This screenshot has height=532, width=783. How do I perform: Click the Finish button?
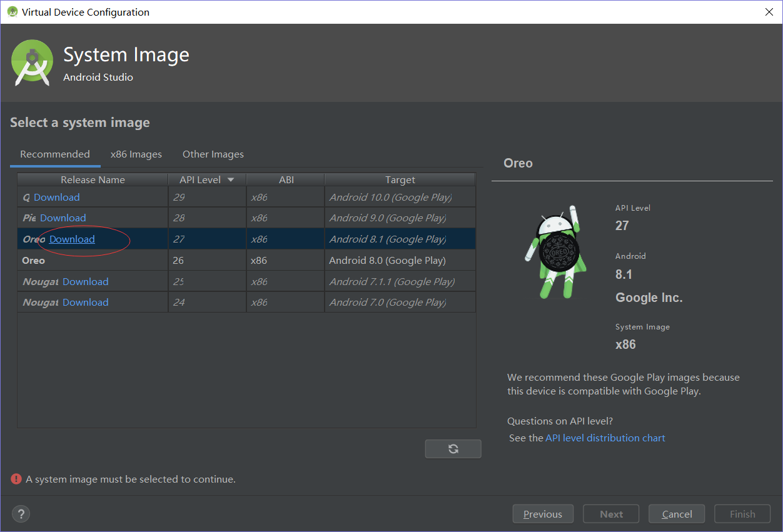coord(742,514)
